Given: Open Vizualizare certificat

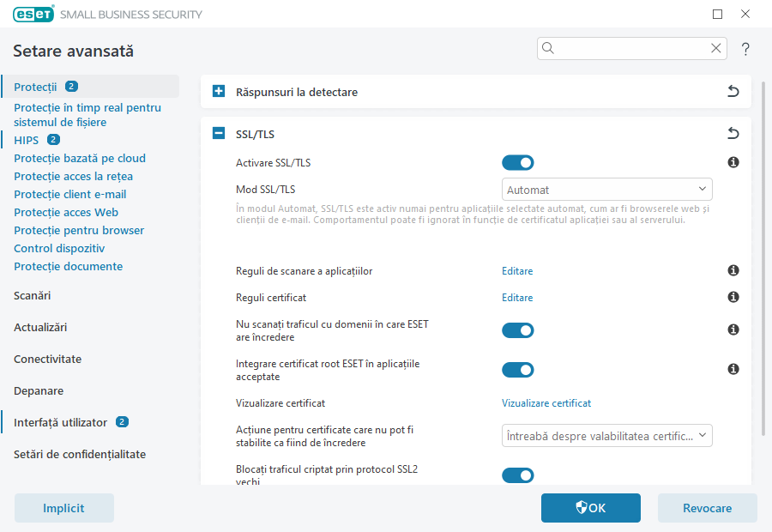Looking at the screenshot, I should coord(546,402).
